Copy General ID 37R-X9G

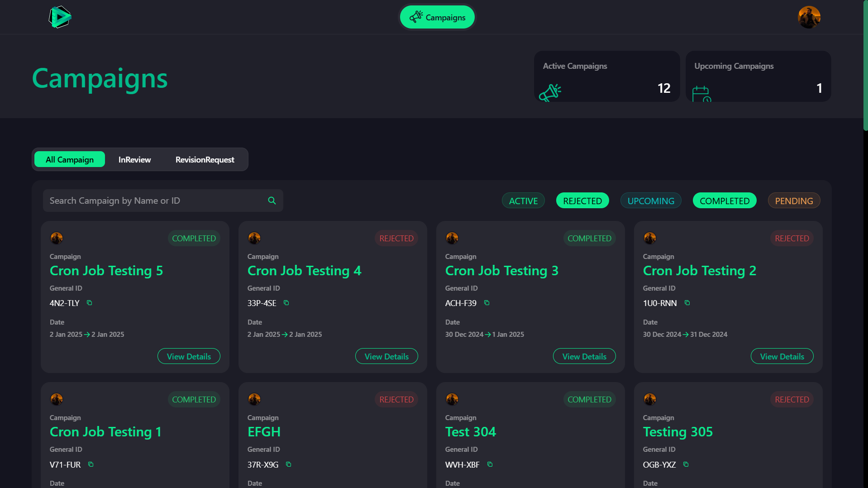289,464
